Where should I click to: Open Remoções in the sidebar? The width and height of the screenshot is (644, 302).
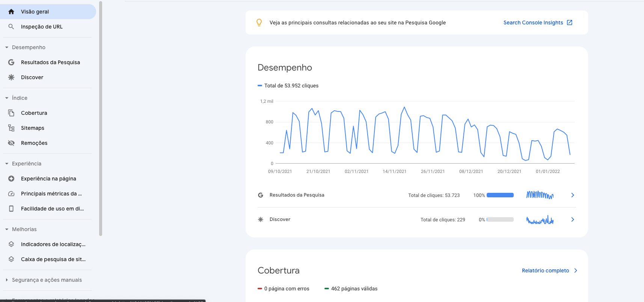click(48, 143)
